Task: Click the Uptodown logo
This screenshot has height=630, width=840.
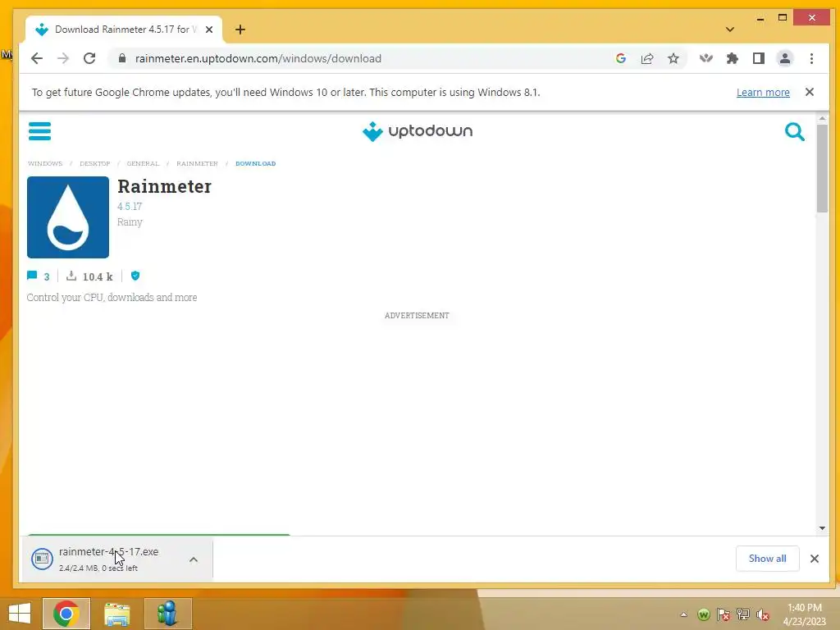Action: tap(418, 131)
